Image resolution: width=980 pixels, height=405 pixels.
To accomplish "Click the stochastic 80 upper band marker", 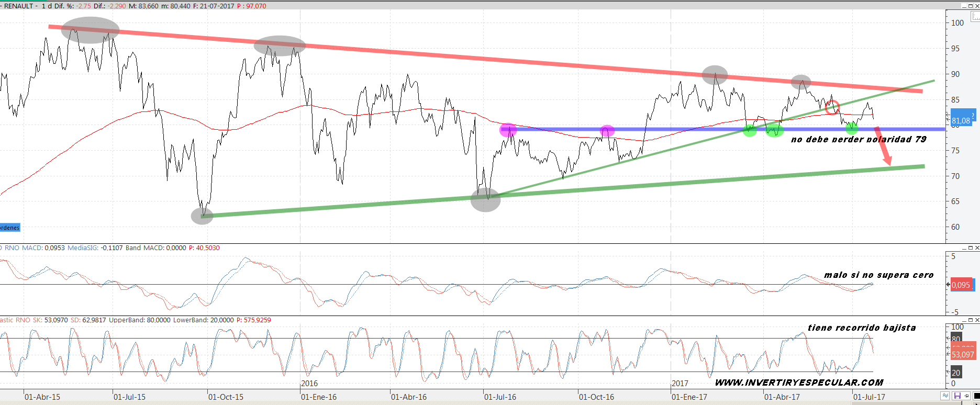I will [x=956, y=339].
